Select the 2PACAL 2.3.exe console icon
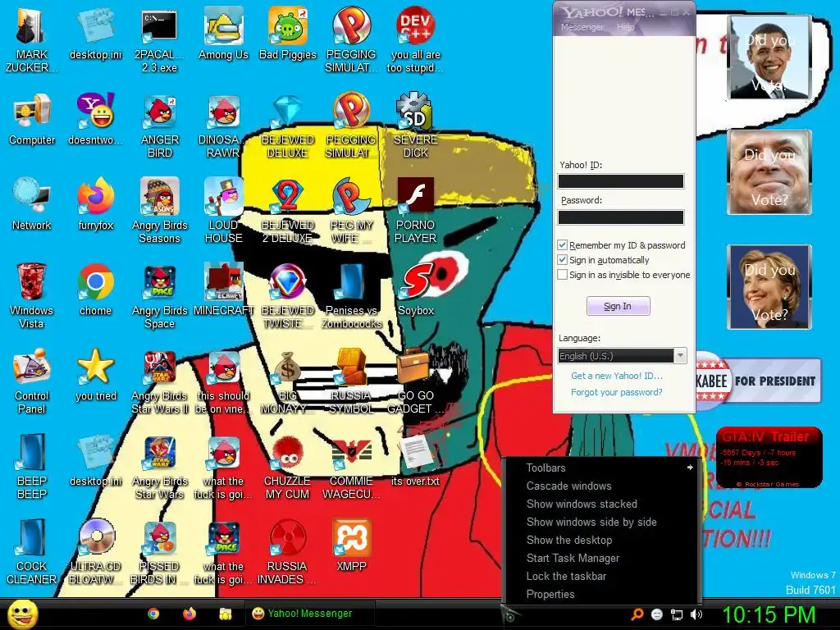The width and height of the screenshot is (840, 630). [160, 40]
